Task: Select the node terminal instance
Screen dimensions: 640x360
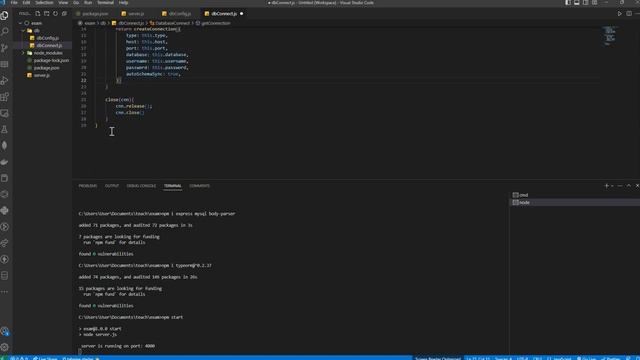Action: (x=574, y=202)
